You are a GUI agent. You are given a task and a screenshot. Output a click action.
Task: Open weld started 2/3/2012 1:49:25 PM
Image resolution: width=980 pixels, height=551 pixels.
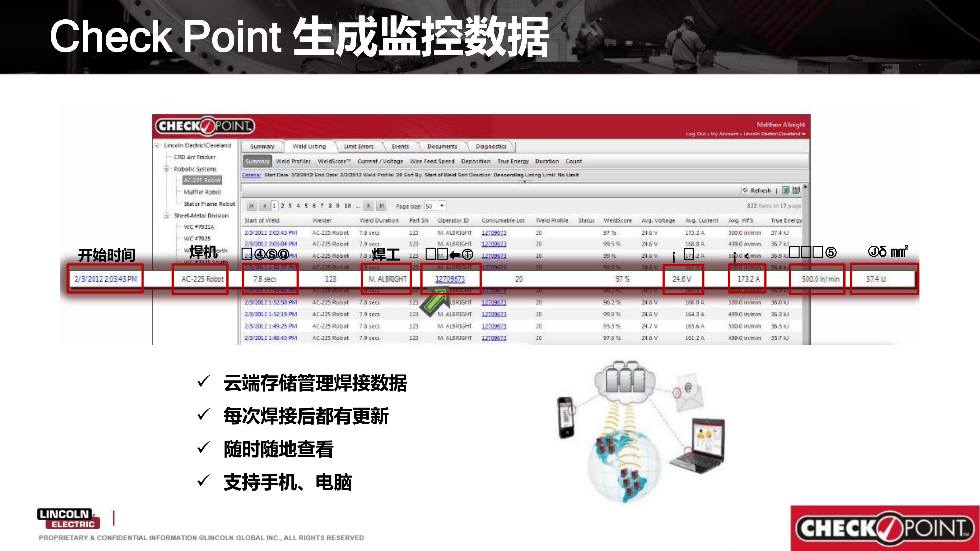271,326
